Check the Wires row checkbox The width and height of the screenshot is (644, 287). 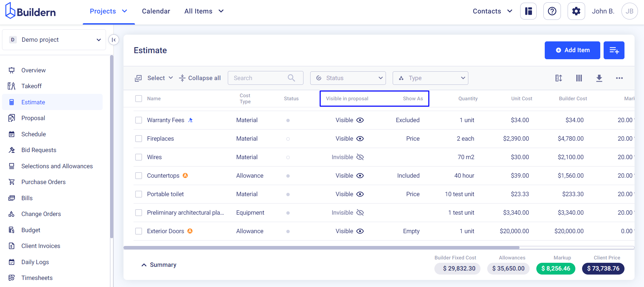139,157
